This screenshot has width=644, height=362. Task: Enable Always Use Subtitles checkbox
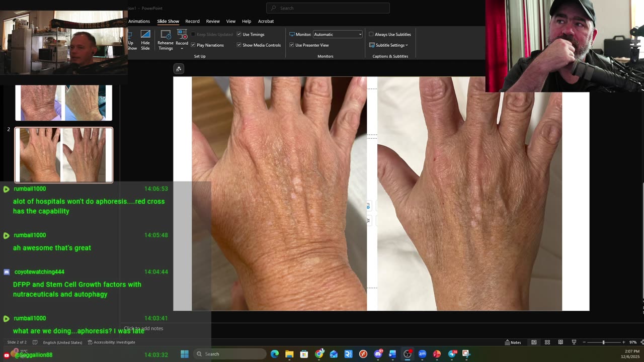pyautogui.click(x=371, y=34)
